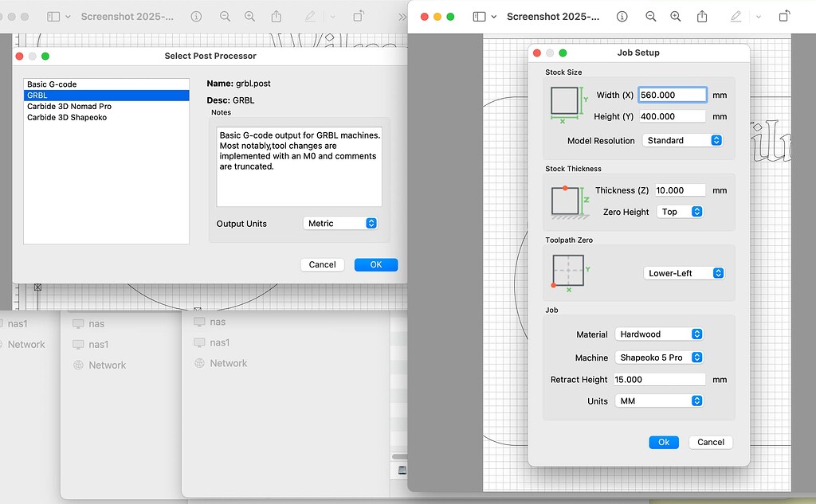Image resolution: width=816 pixels, height=504 pixels.
Task: Zoom in on the right Preview window
Action: click(x=676, y=17)
